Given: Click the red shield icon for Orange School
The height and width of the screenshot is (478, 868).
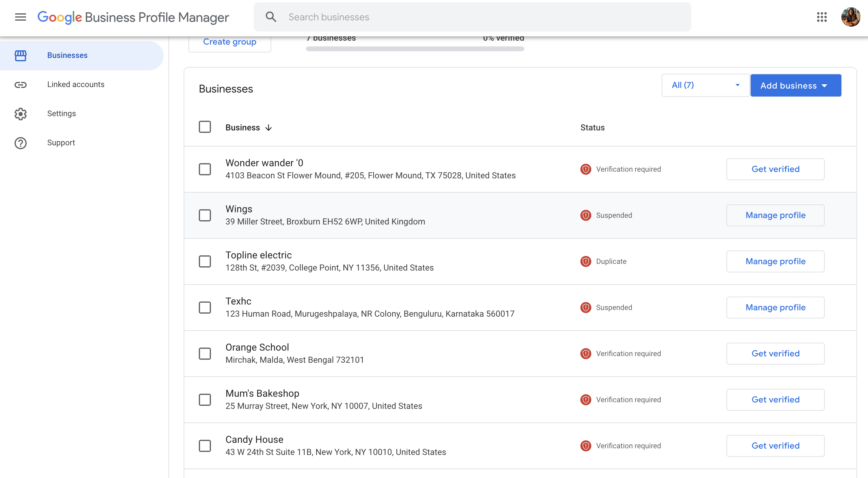Looking at the screenshot, I should (586, 354).
